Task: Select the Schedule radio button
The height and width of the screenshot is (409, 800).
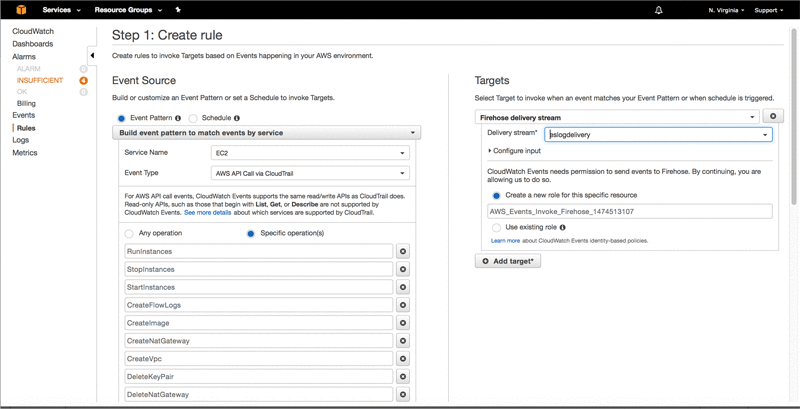Action: tap(193, 118)
